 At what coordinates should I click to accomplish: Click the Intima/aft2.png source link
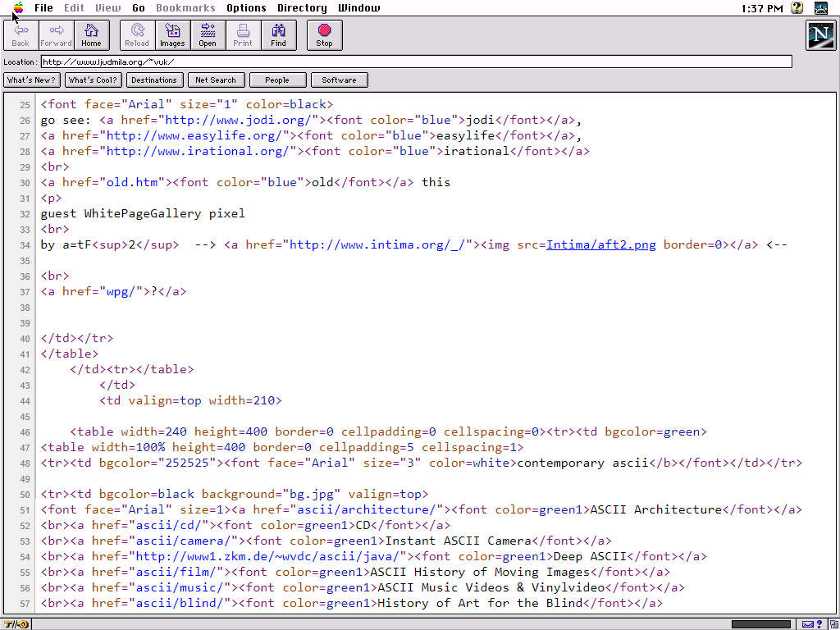(600, 244)
